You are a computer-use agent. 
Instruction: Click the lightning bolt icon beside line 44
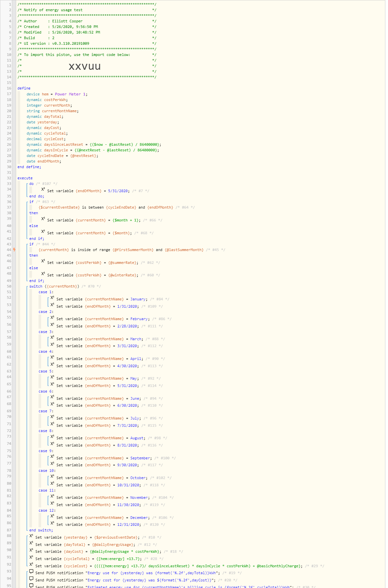point(14,250)
